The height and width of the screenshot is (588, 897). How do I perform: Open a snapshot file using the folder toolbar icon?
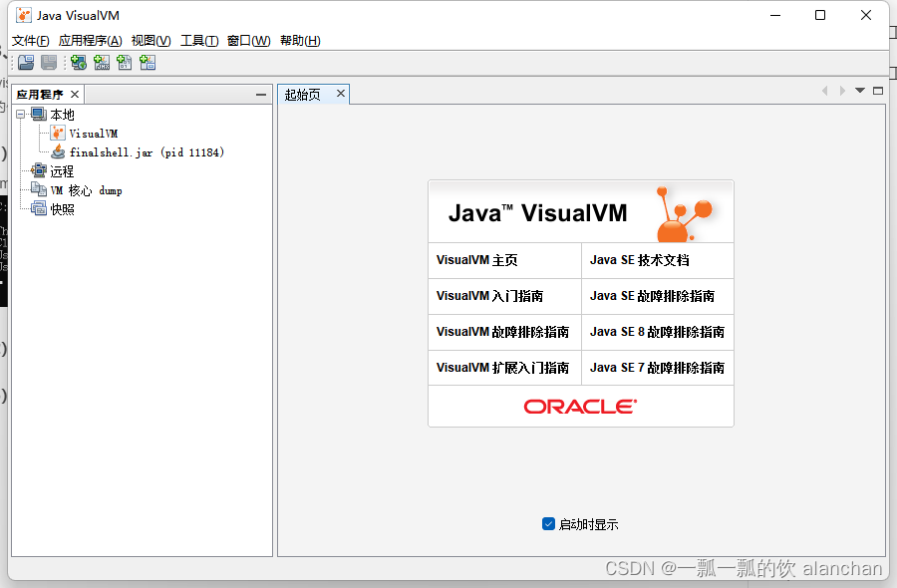(25, 62)
